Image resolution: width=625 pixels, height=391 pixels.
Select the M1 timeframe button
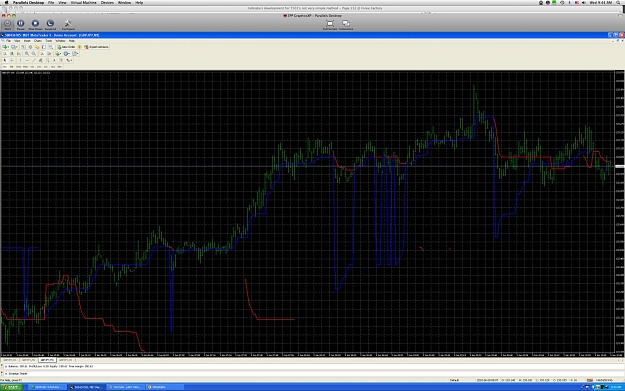5,67
